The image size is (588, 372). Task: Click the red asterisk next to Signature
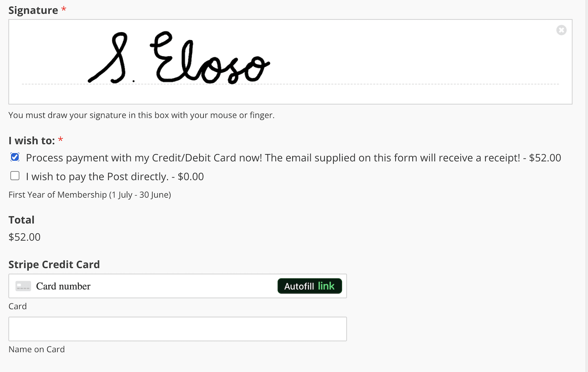click(64, 9)
